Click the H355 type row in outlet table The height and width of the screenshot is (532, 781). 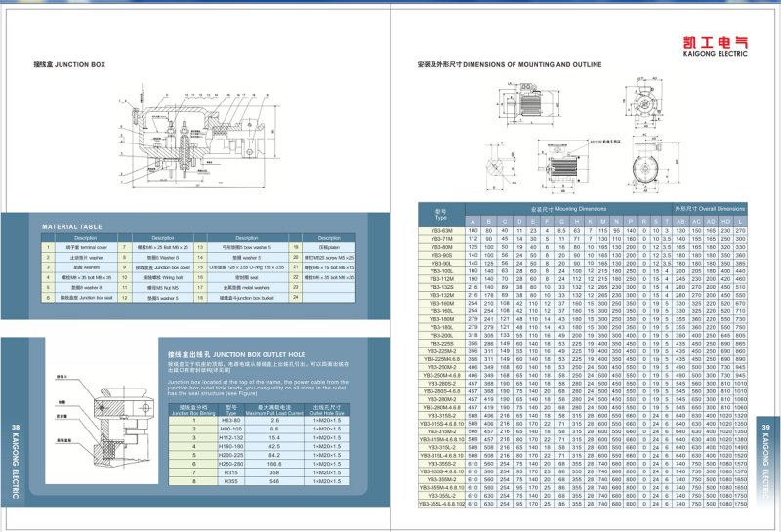(231, 483)
